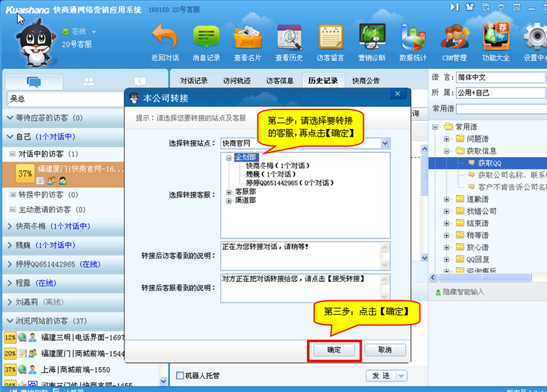Open 设置中心 gear icon

coord(535,37)
